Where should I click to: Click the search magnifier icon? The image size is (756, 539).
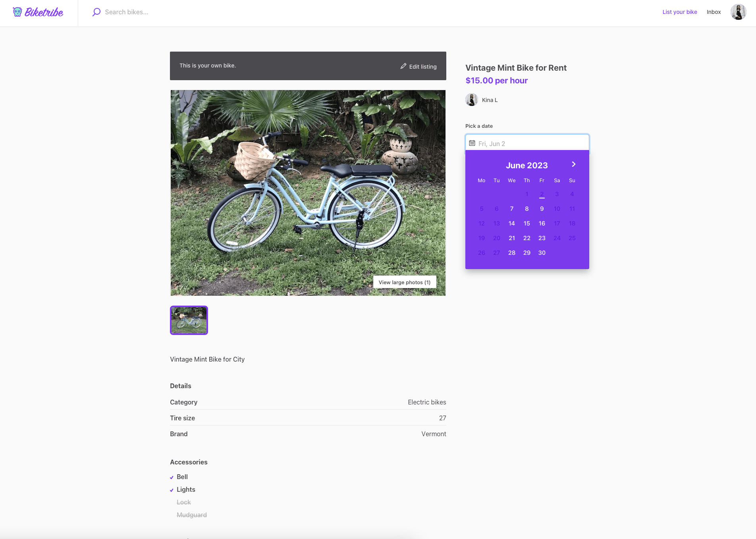coord(96,12)
